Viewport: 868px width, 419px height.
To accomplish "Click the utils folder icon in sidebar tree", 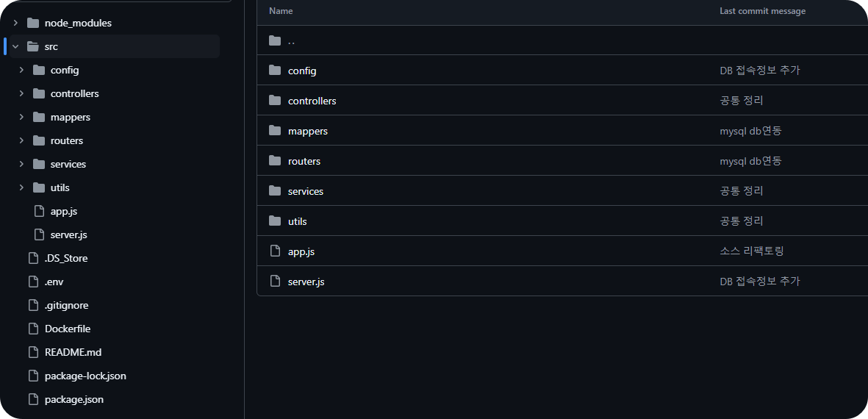I will pyautogui.click(x=39, y=187).
